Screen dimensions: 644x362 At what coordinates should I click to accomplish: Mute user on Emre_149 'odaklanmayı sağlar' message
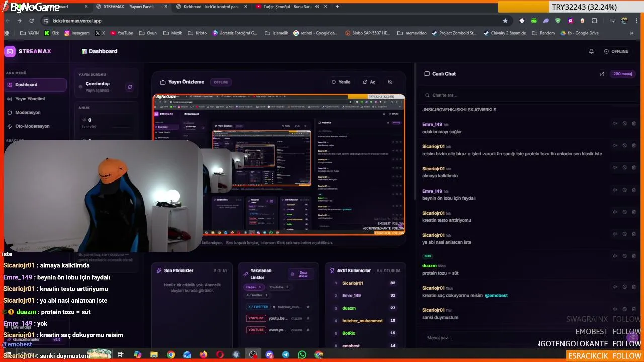tap(615, 123)
